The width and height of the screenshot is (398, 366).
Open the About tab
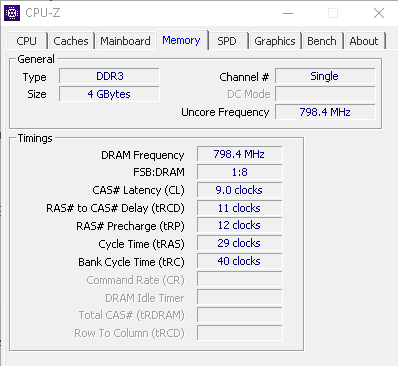[x=364, y=41]
